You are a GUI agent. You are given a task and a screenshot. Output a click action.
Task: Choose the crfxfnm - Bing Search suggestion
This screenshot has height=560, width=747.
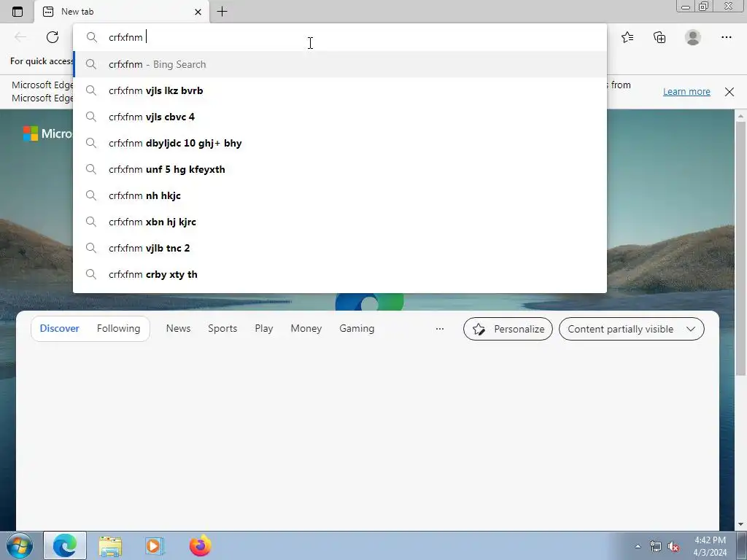point(340,64)
